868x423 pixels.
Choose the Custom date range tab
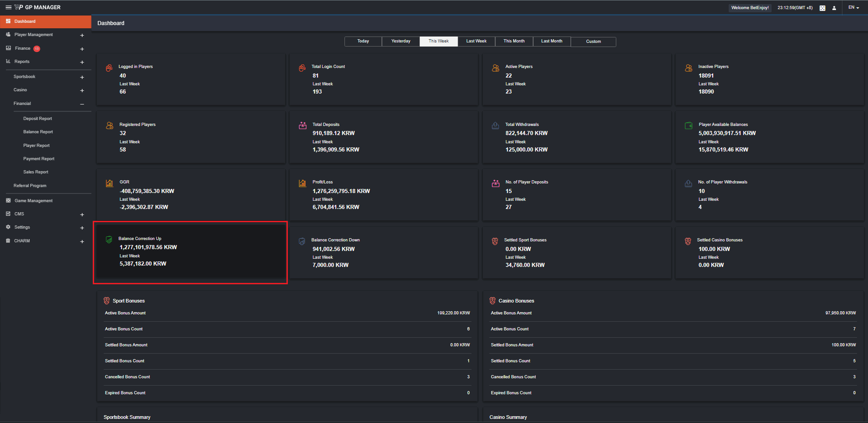(593, 42)
